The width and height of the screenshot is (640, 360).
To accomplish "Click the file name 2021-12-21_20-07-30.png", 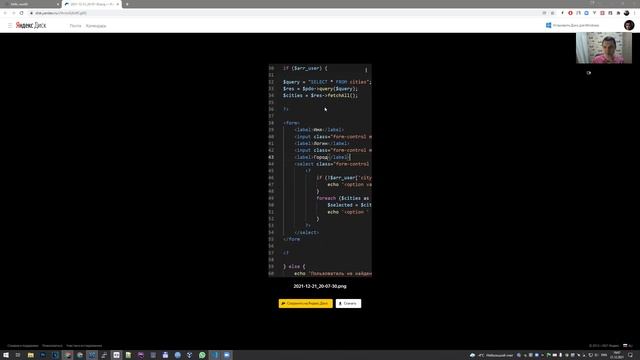I will 320,286.
